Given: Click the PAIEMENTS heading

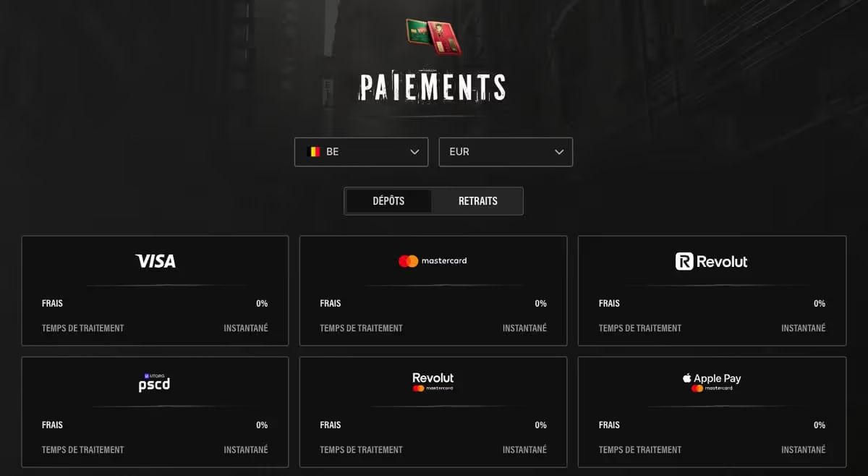Looking at the screenshot, I should (x=433, y=88).
